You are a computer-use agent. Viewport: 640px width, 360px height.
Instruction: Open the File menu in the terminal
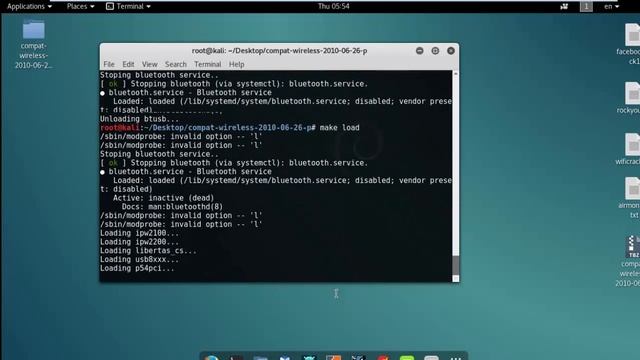coord(109,64)
